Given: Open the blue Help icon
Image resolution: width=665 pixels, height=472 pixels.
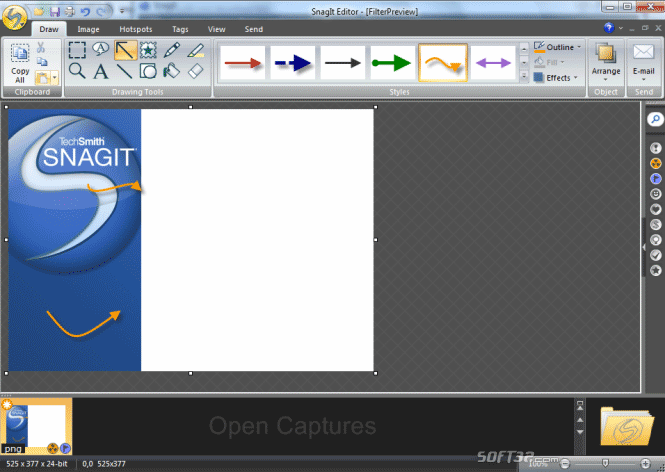Looking at the screenshot, I should point(609,28).
